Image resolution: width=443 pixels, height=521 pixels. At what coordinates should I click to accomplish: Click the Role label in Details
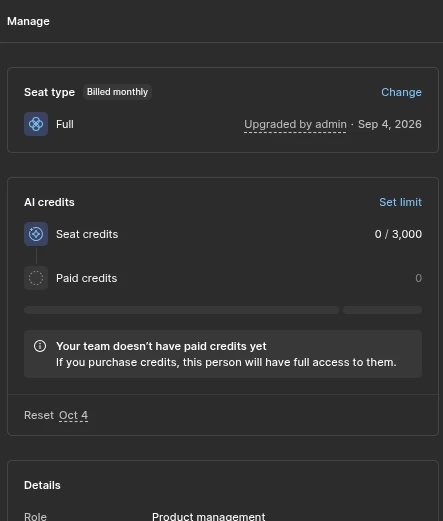point(35,516)
